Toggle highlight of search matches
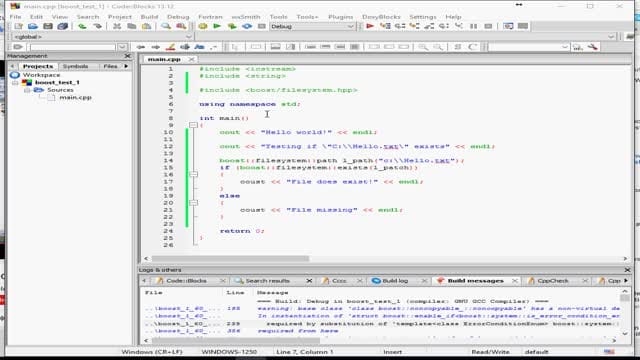The height and width of the screenshot is (360, 640). point(170,47)
